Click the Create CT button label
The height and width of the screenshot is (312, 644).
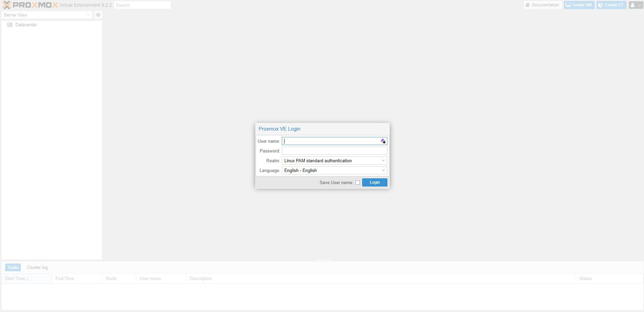[x=614, y=5]
